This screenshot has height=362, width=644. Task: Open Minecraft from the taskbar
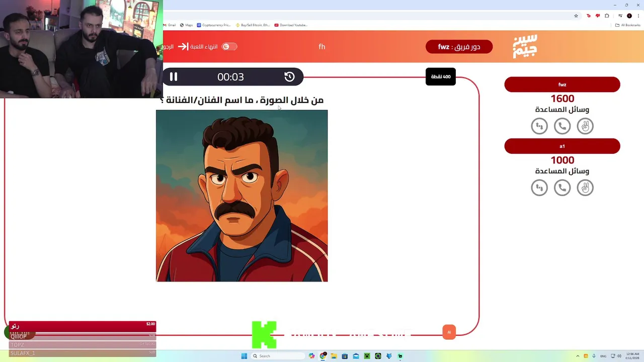click(x=367, y=356)
